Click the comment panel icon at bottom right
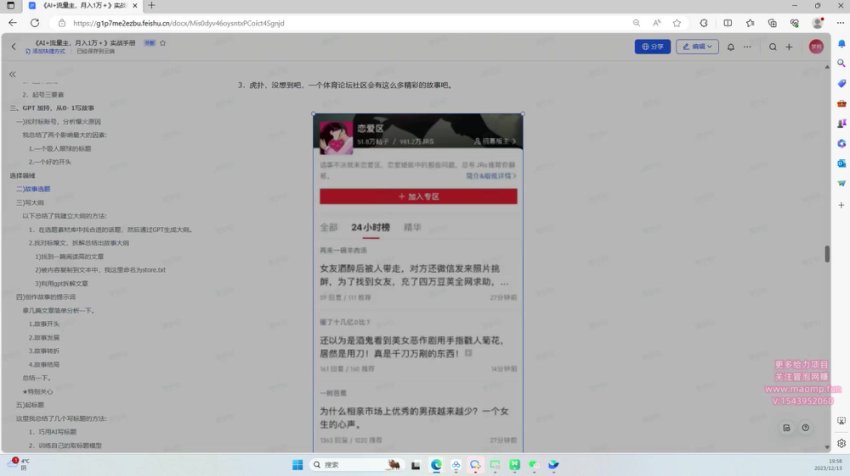The width and height of the screenshot is (850, 476). tap(787, 427)
